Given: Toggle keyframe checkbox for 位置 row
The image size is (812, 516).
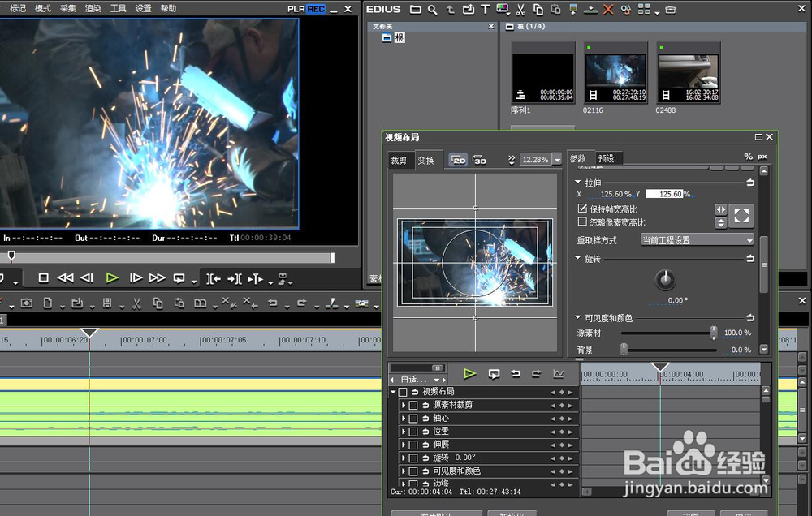Looking at the screenshot, I should tap(413, 432).
